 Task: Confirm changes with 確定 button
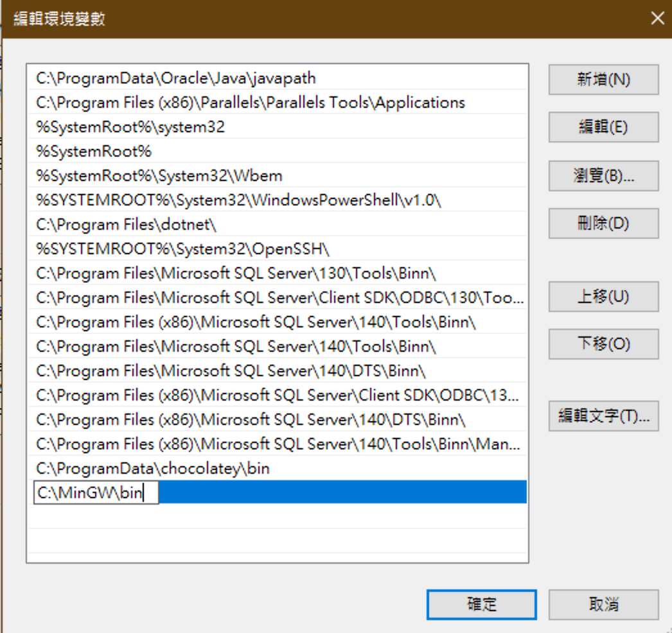(481, 604)
